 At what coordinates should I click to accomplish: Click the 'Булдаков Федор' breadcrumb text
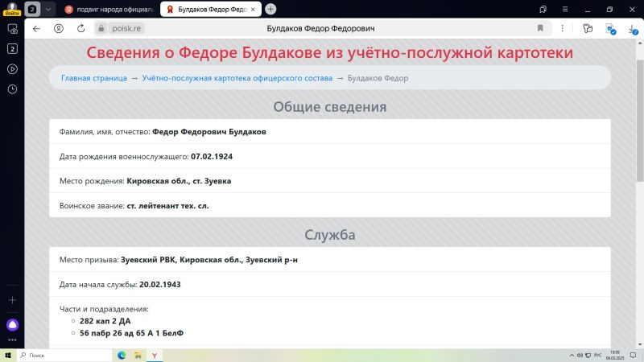tap(378, 78)
